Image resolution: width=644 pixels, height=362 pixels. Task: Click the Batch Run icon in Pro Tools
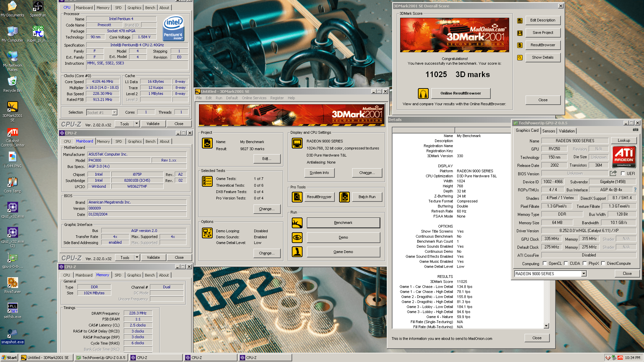point(344,197)
